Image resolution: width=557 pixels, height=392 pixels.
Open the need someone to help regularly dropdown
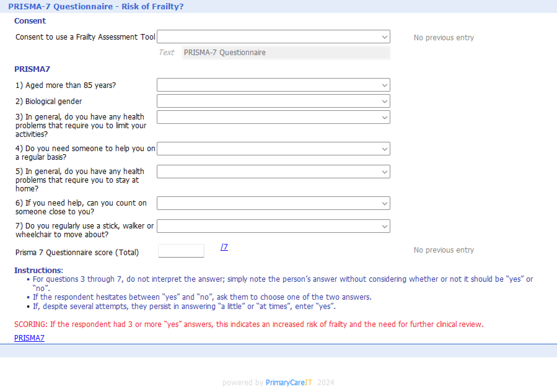[273, 149]
